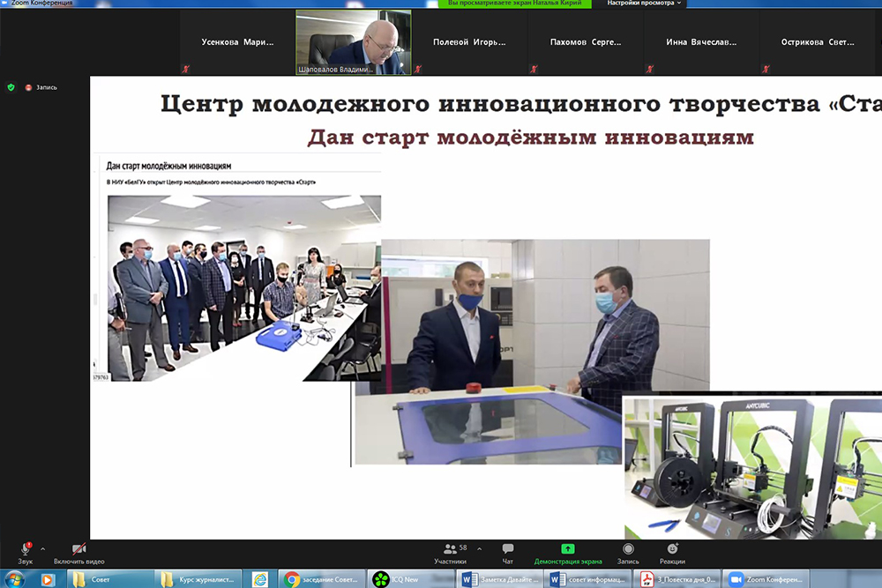Open the Internet Explorer taskbar icon
Image resolution: width=882 pixels, height=588 pixels.
(260, 579)
